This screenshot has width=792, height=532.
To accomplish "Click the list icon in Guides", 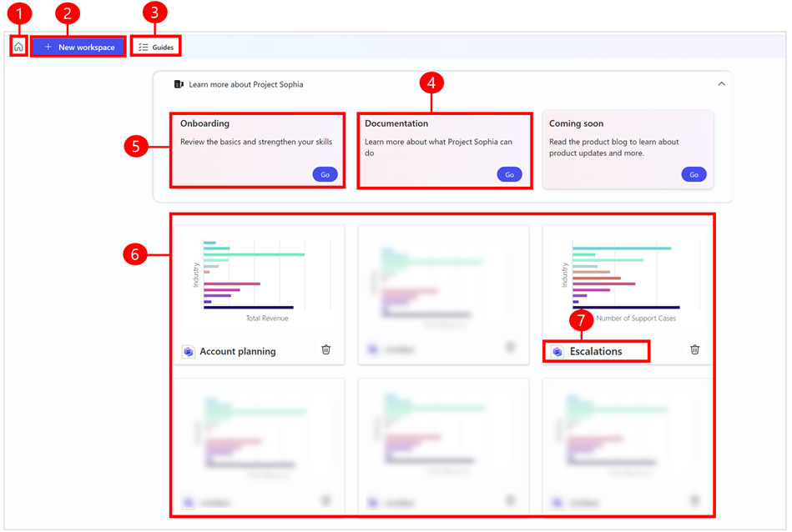I will (144, 47).
